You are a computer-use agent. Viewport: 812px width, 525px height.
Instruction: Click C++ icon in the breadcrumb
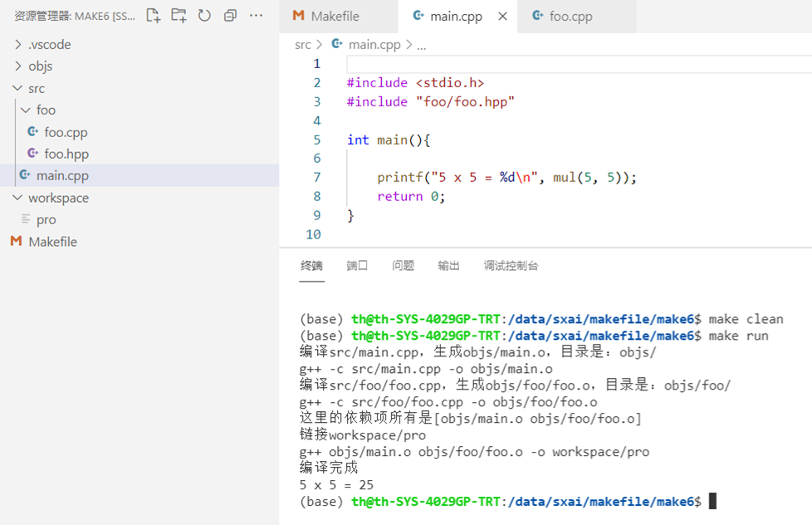pos(336,44)
